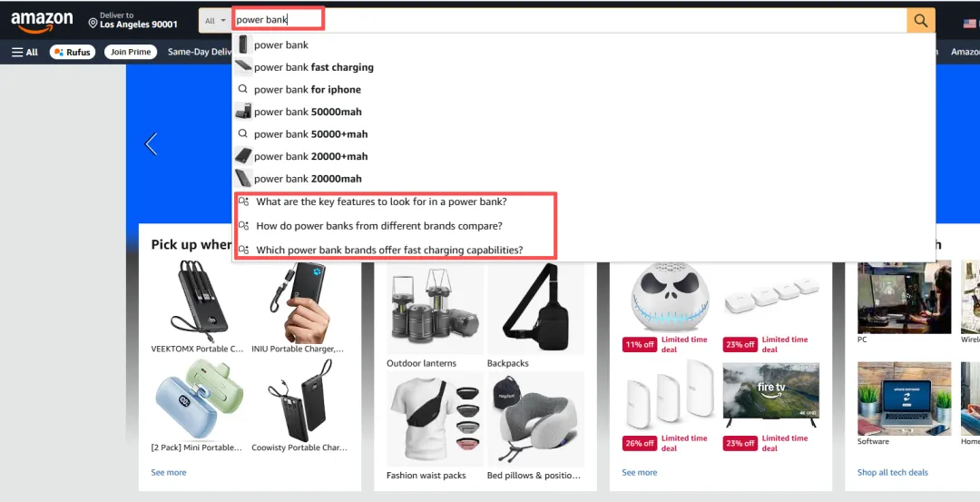Open the Amazon logo home link

click(42, 22)
